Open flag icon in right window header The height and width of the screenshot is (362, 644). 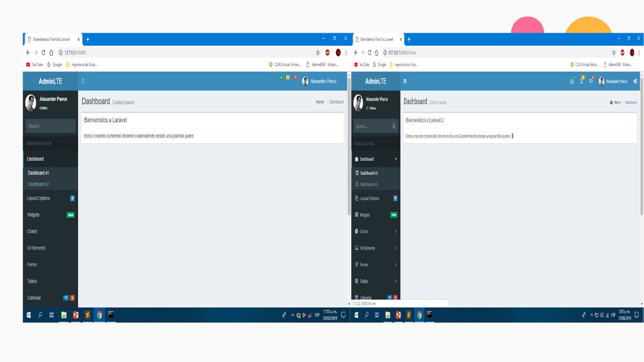coord(591,81)
